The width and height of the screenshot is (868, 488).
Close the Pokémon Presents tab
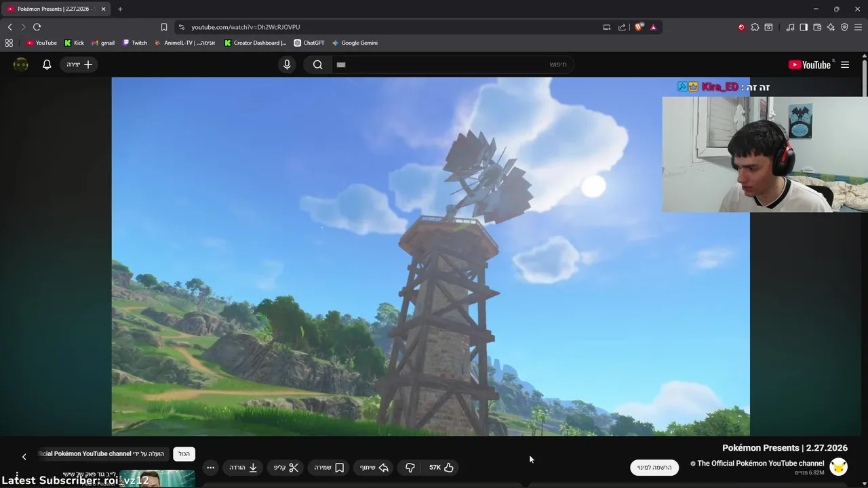click(103, 9)
